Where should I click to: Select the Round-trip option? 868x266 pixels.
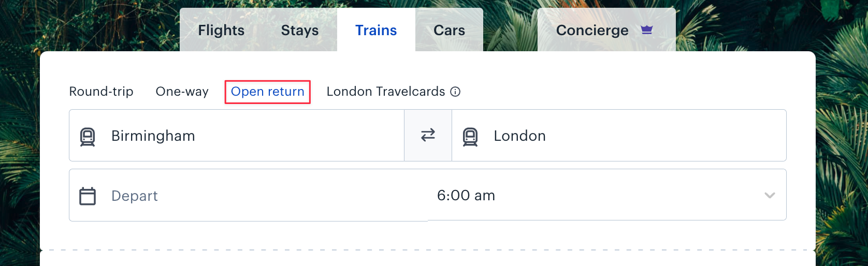102,92
